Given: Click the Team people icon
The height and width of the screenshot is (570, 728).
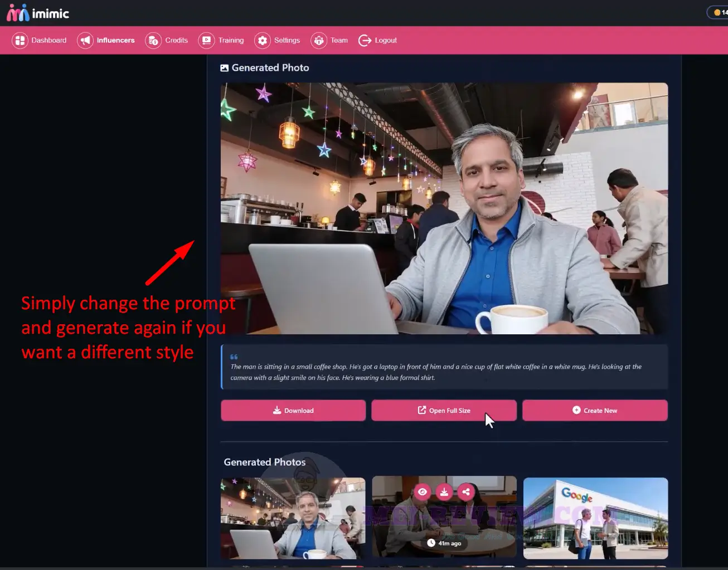Looking at the screenshot, I should click(319, 40).
